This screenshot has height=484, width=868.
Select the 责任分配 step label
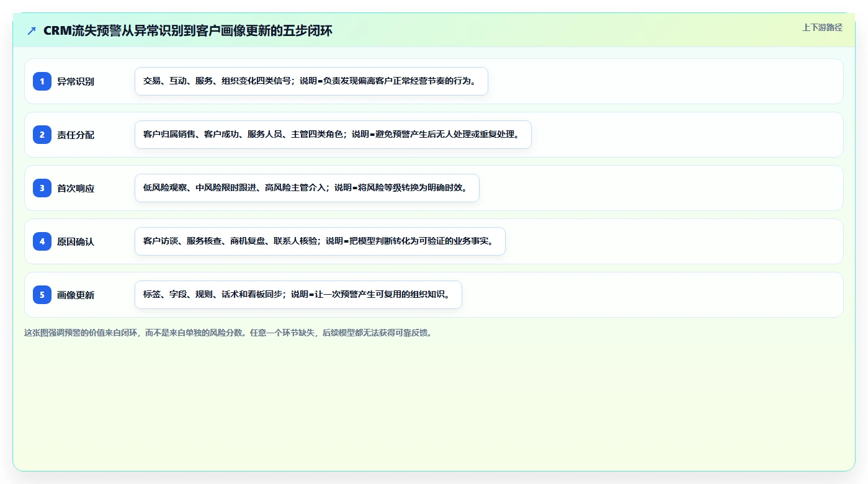point(76,135)
